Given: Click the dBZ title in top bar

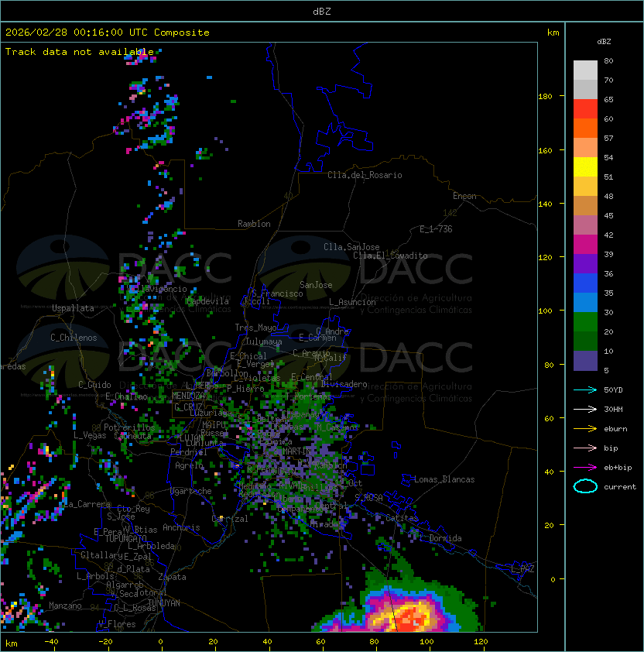Looking at the screenshot, I should click(x=322, y=12).
